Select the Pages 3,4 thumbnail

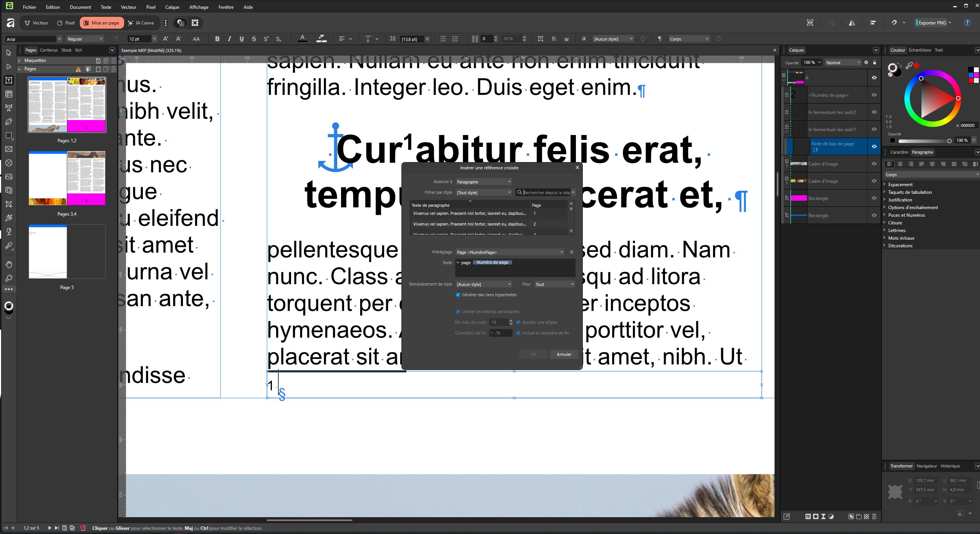pyautogui.click(x=67, y=178)
